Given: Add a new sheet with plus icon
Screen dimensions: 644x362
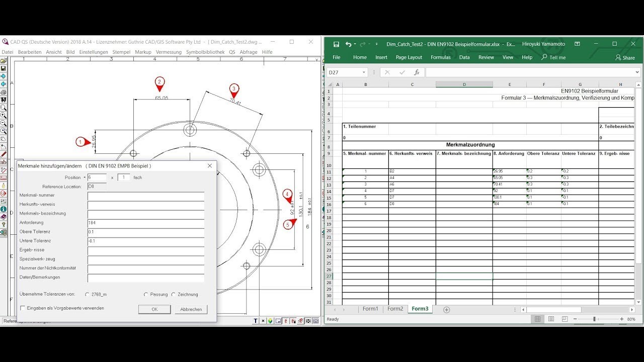Looking at the screenshot, I should (x=446, y=309).
